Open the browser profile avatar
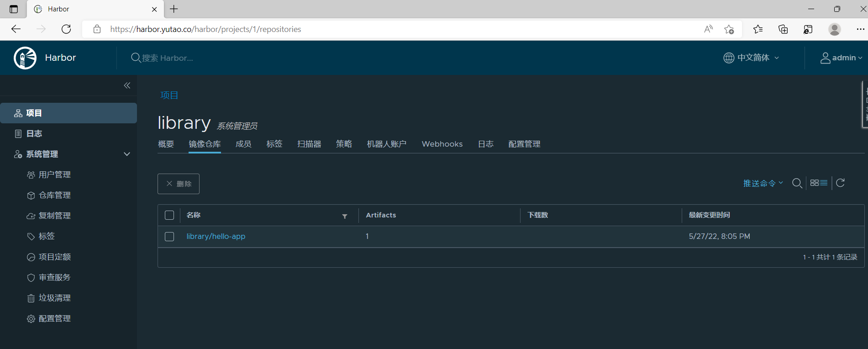Screen dimensions: 868x349 coord(835,29)
